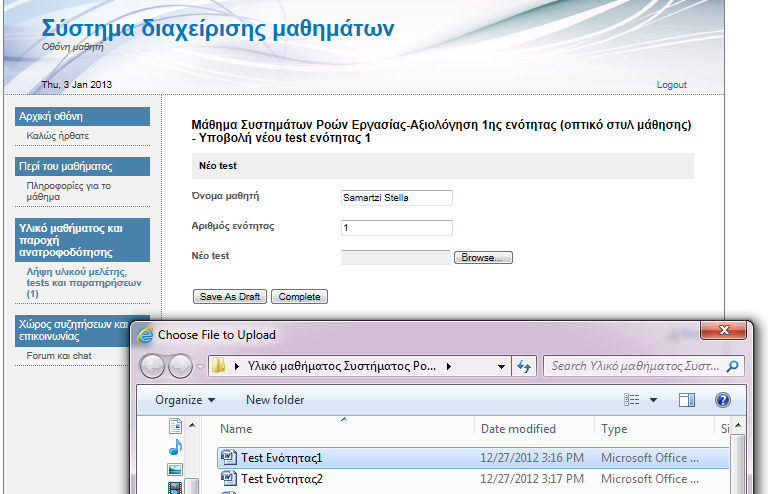Click the Αριθμός ενότητας input field
Screen dimensions: 768x494
[397, 228]
